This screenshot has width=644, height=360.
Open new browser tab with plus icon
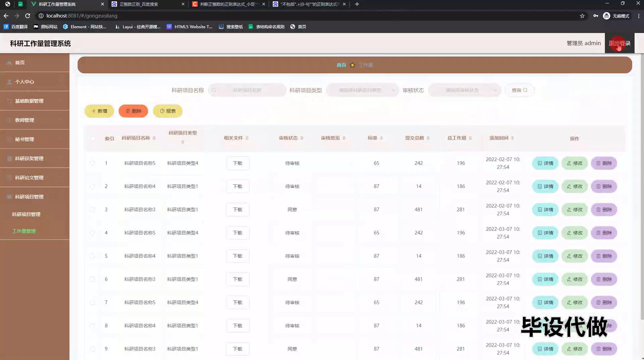point(357,4)
